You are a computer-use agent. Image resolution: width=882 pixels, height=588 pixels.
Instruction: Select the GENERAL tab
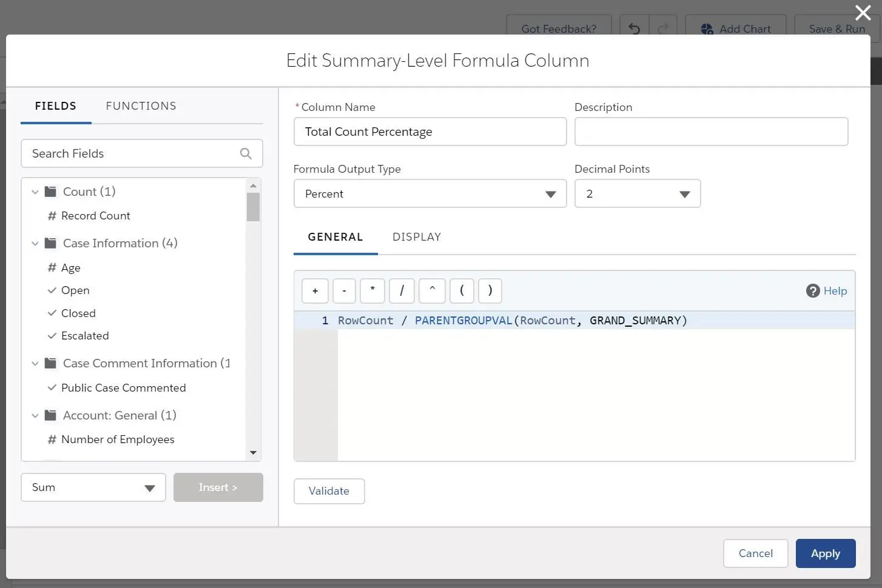tap(335, 237)
